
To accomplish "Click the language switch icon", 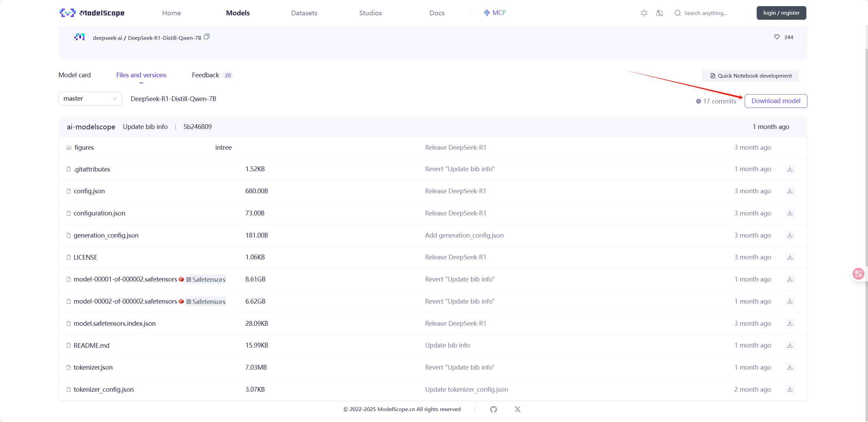I will tap(659, 13).
